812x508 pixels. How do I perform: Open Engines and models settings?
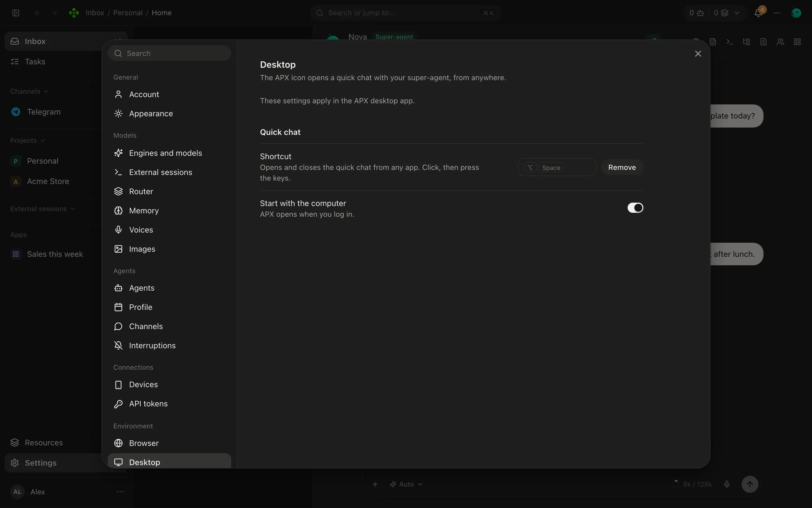pyautogui.click(x=169, y=153)
